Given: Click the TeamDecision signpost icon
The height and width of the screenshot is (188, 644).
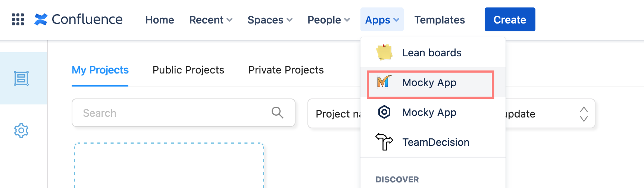Looking at the screenshot, I should coord(384,142).
